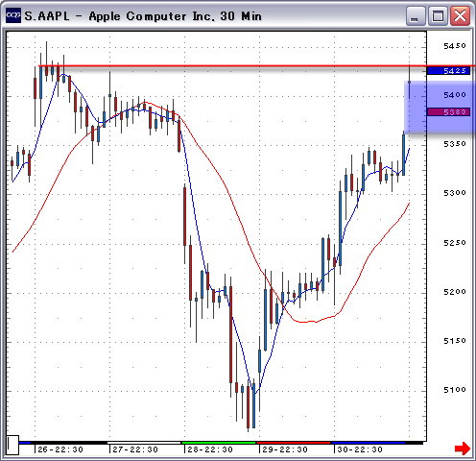476x461 pixels.
Task: Click the 5450 price axis label
Action: pos(455,46)
